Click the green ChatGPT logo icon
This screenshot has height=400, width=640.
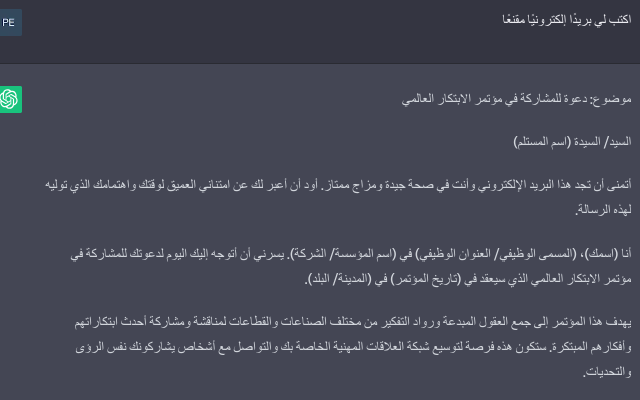coord(10,99)
